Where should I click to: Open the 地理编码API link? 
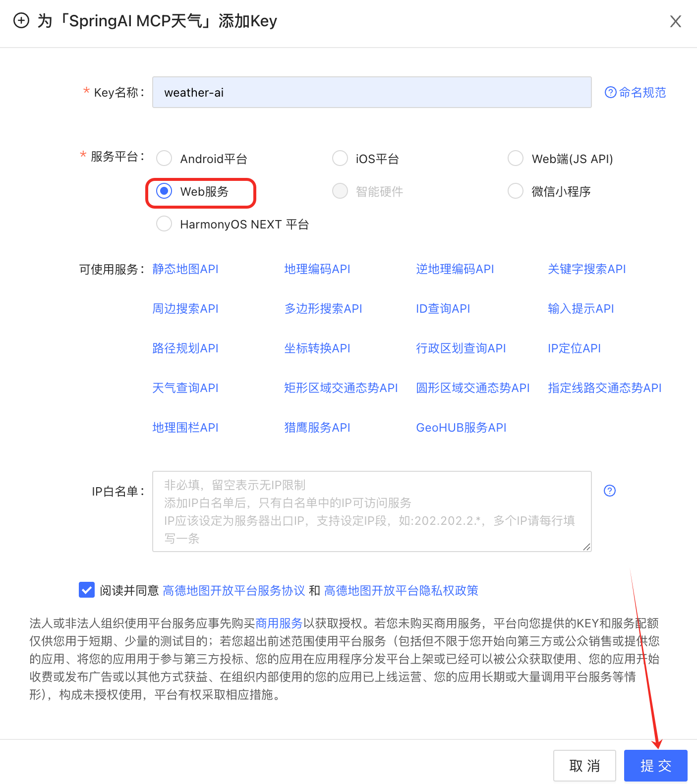(x=317, y=269)
